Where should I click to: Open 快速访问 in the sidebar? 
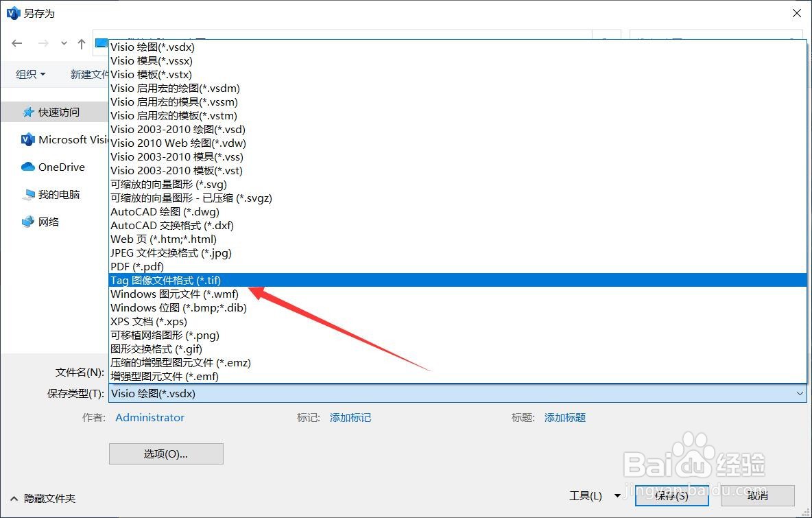click(x=54, y=112)
